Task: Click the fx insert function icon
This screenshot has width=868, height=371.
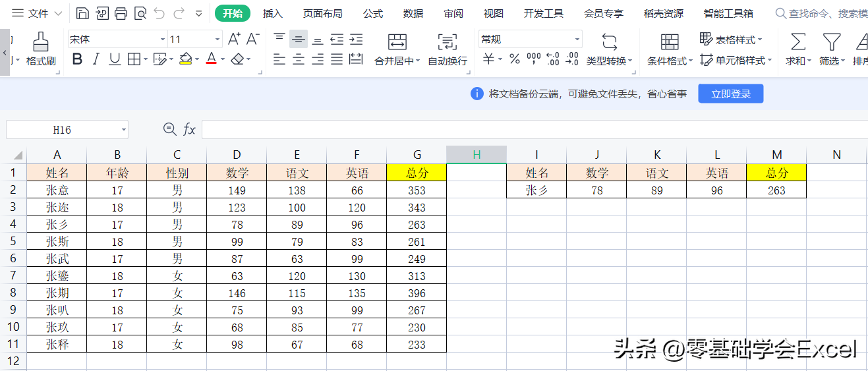Action: tap(189, 130)
